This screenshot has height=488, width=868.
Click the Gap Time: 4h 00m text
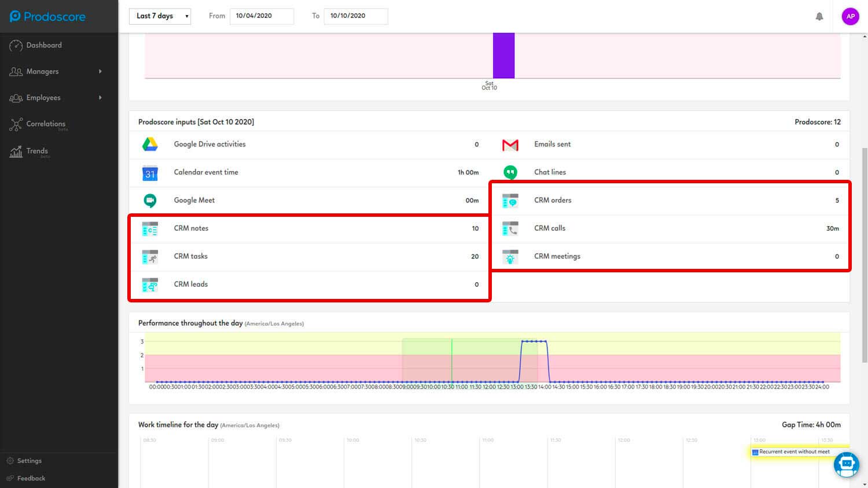coord(811,425)
